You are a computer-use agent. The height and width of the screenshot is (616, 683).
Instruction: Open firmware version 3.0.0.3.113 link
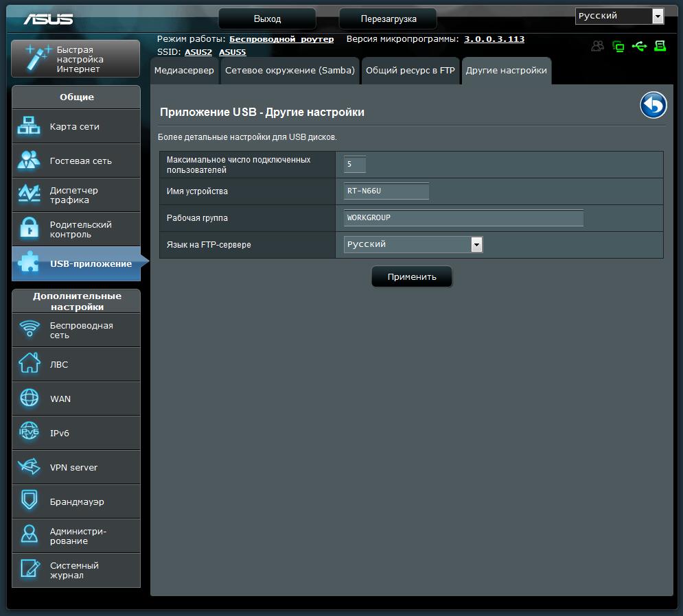pyautogui.click(x=494, y=39)
